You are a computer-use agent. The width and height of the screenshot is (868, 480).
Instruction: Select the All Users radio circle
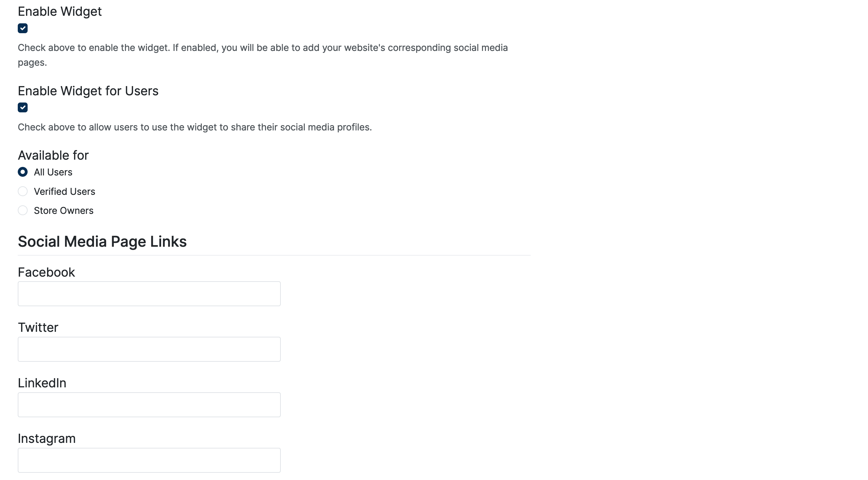tap(23, 172)
